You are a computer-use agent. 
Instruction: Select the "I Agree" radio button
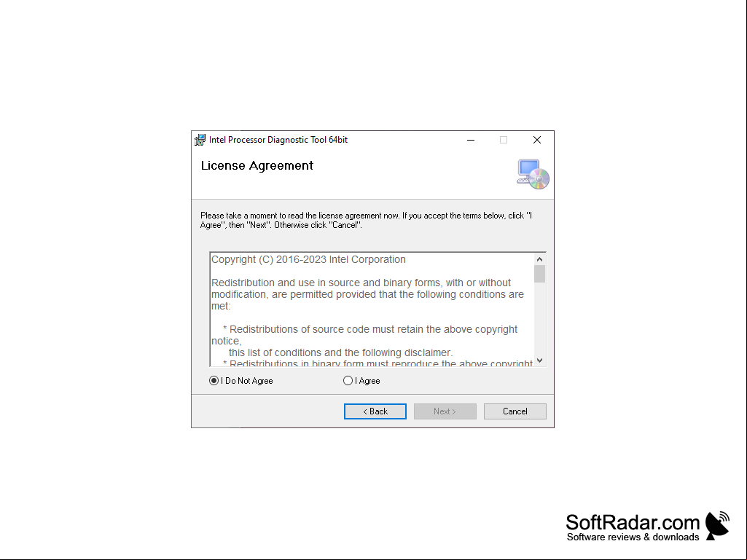pyautogui.click(x=348, y=381)
